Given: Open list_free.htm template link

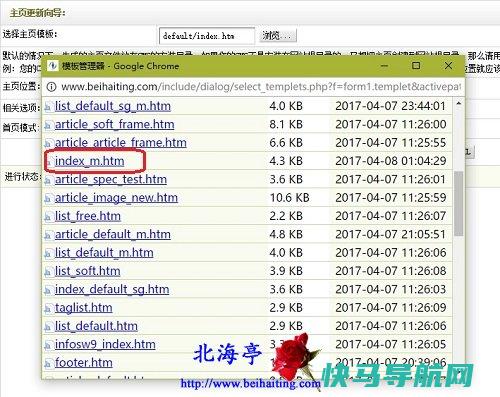Looking at the screenshot, I should pyautogui.click(x=88, y=216).
